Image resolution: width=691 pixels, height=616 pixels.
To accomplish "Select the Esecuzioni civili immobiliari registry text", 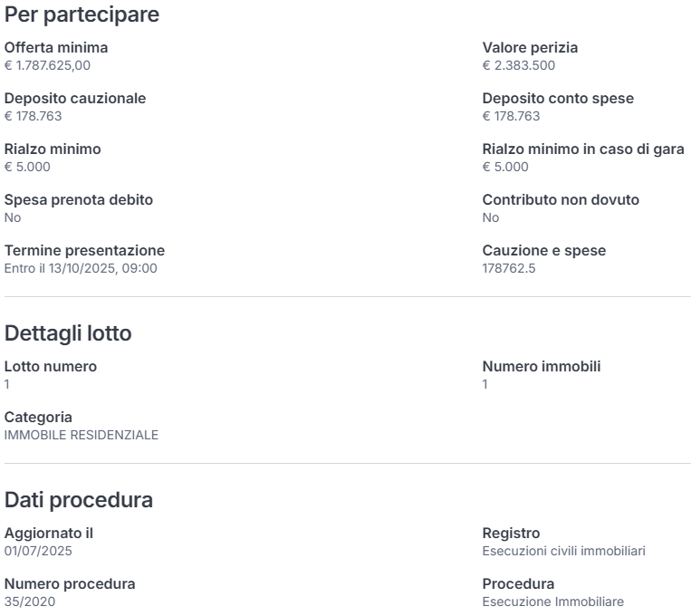I will (x=563, y=551).
